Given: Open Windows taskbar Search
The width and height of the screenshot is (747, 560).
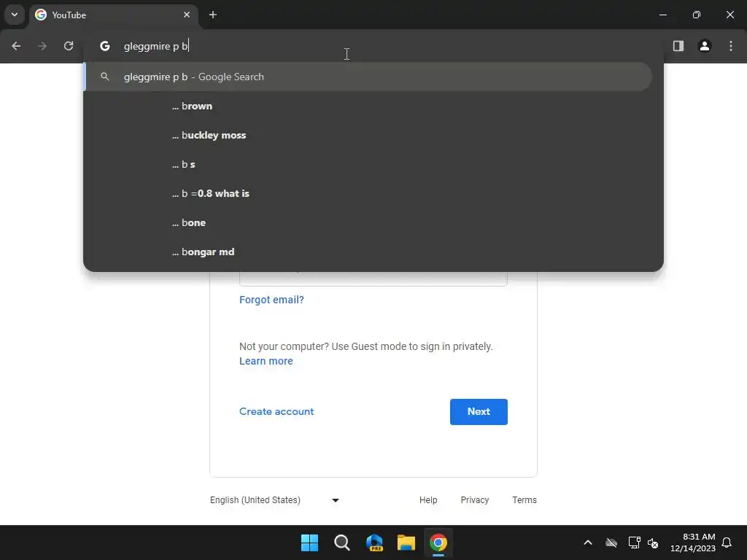Looking at the screenshot, I should coord(341,542).
